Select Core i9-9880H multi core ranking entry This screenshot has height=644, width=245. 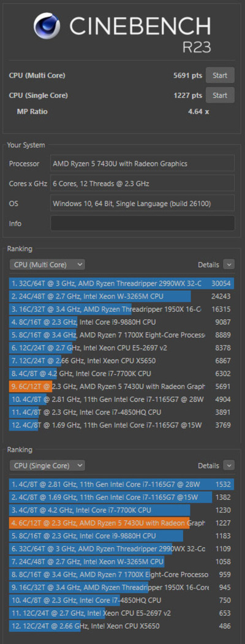(x=122, y=322)
